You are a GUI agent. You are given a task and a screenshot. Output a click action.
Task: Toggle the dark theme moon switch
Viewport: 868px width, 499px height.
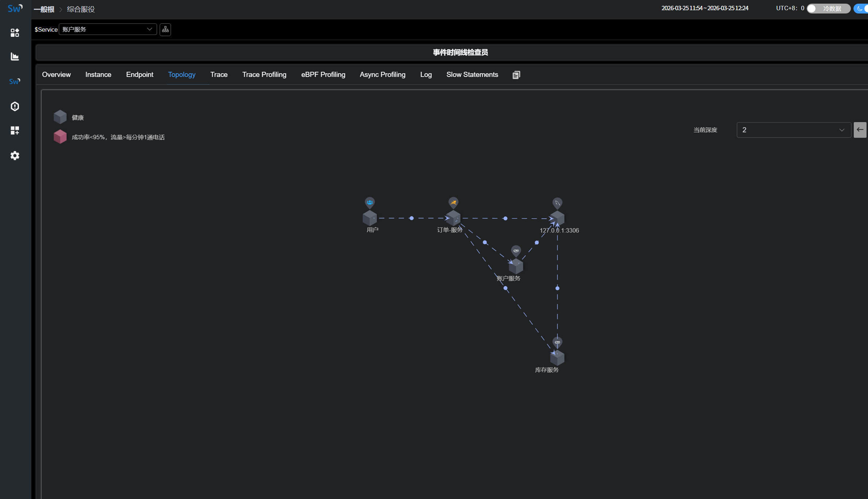tap(861, 8)
